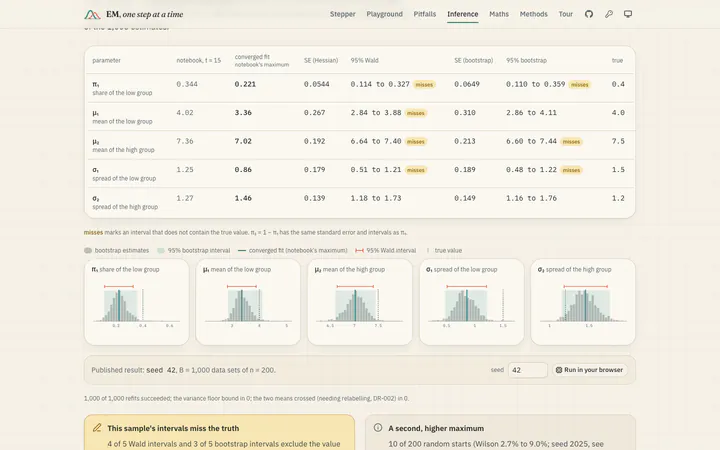Start the Tour from navbar
This screenshot has width=720, height=450.
(565, 14)
